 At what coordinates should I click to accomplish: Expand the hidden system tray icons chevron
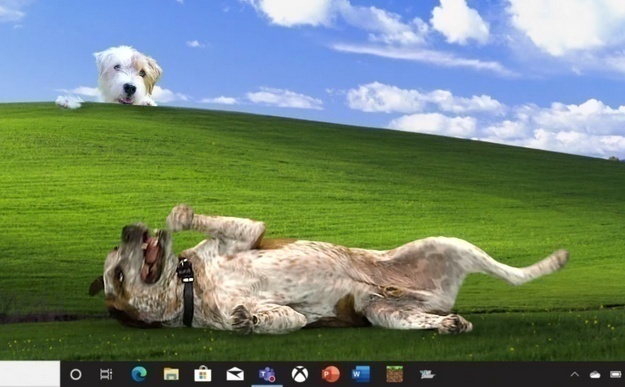pyautogui.click(x=574, y=374)
